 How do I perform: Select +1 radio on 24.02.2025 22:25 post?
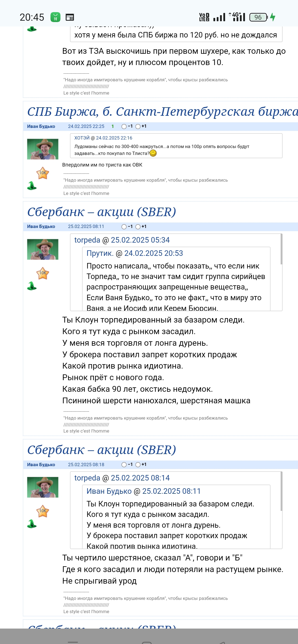[138, 127]
